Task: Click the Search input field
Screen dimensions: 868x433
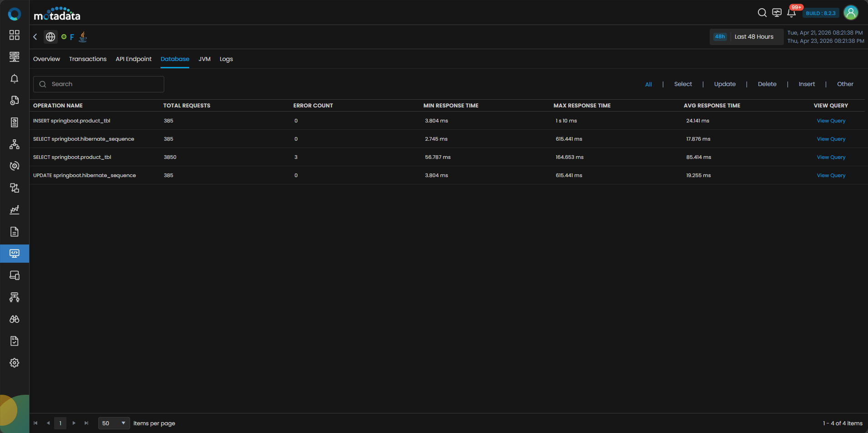Action: (99, 84)
